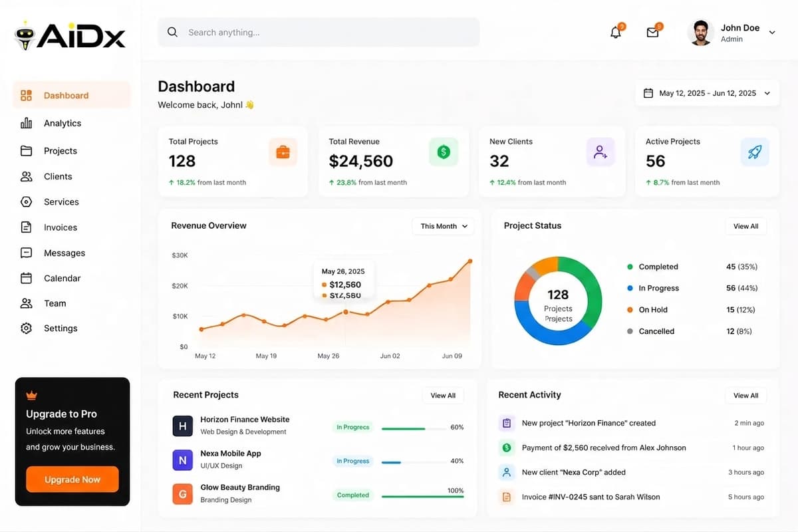798x532 pixels.
Task: Click the search magnifier icon
Action: [x=172, y=32]
